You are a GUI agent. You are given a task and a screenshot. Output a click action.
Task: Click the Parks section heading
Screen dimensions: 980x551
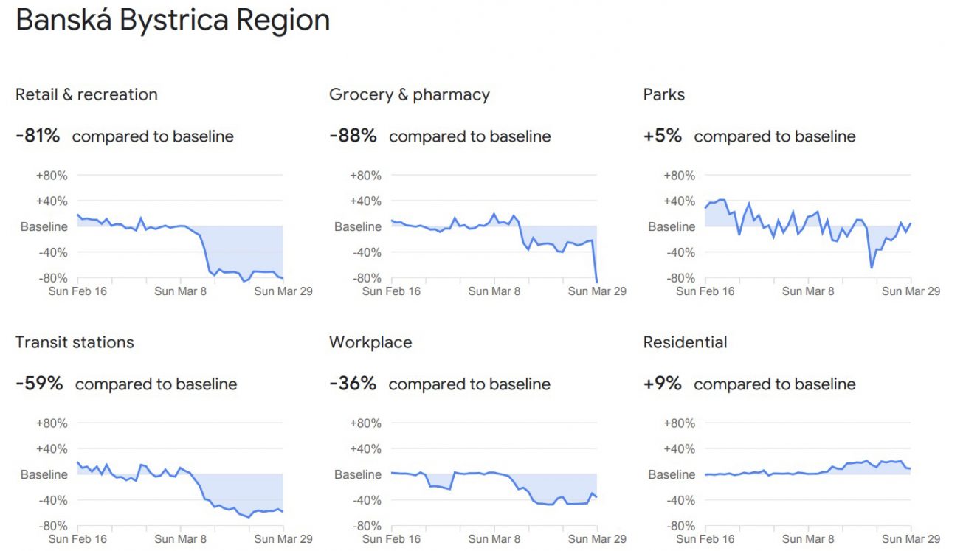(664, 94)
